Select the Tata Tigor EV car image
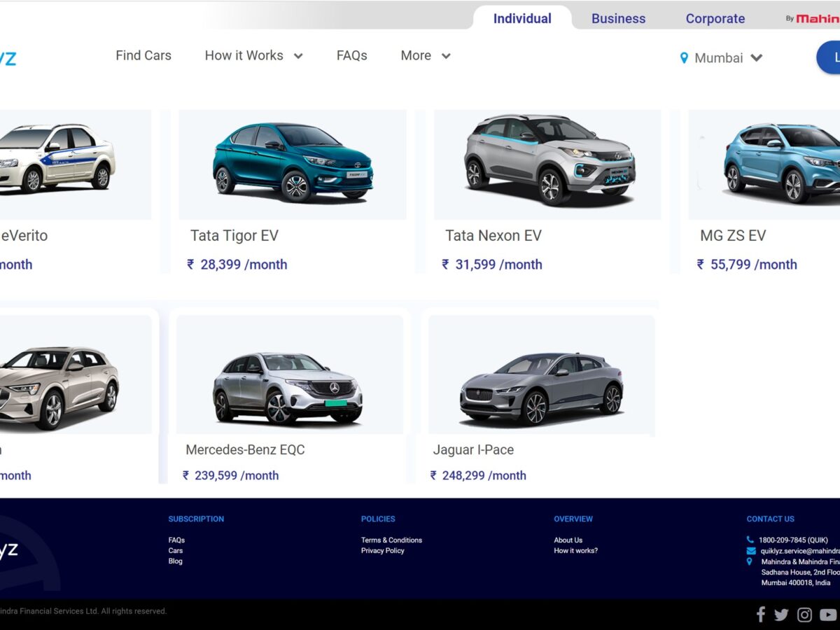This screenshot has height=630, width=840. tap(293, 164)
